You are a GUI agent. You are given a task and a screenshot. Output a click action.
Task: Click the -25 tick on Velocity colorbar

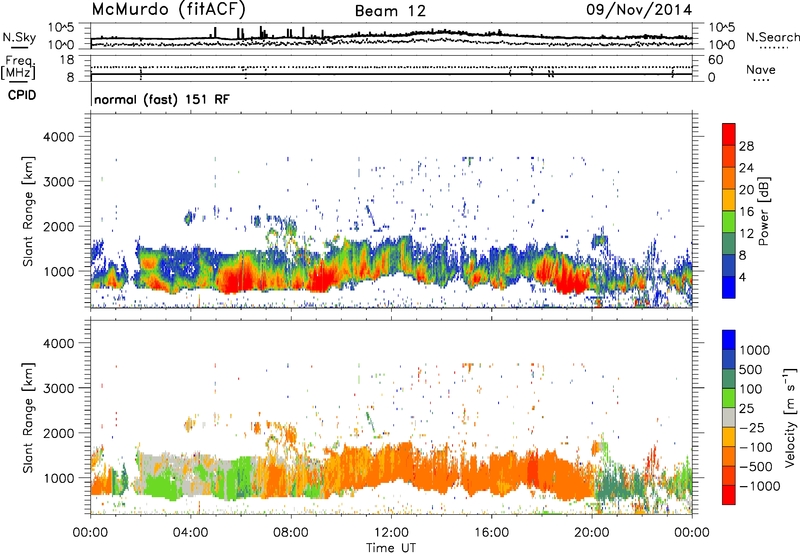point(752,427)
